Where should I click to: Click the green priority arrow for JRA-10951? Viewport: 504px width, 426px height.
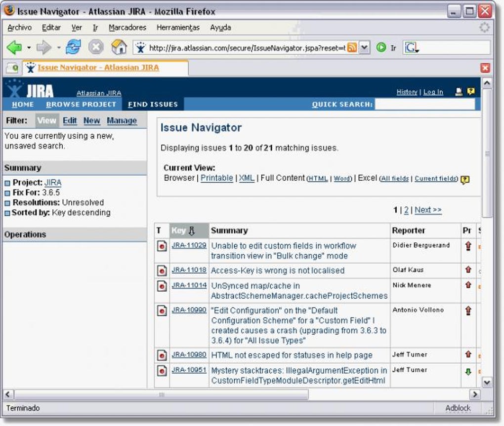click(x=468, y=372)
